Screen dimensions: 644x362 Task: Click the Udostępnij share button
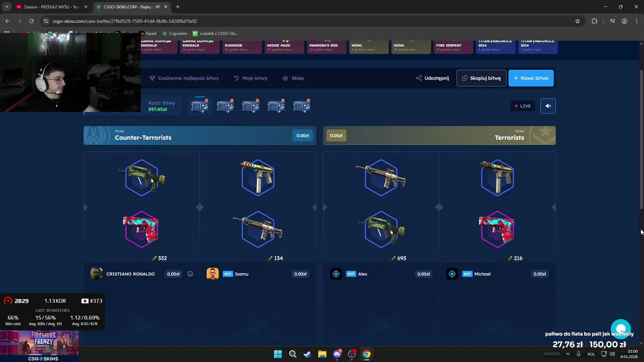tap(432, 78)
